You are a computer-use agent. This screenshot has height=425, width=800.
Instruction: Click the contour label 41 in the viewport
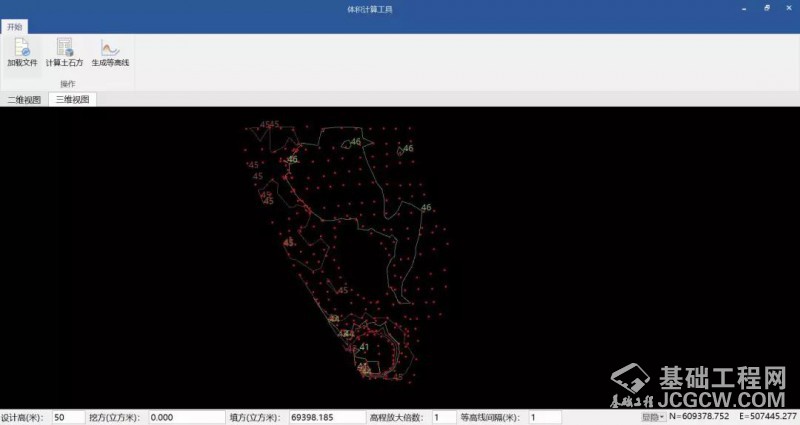tap(364, 347)
